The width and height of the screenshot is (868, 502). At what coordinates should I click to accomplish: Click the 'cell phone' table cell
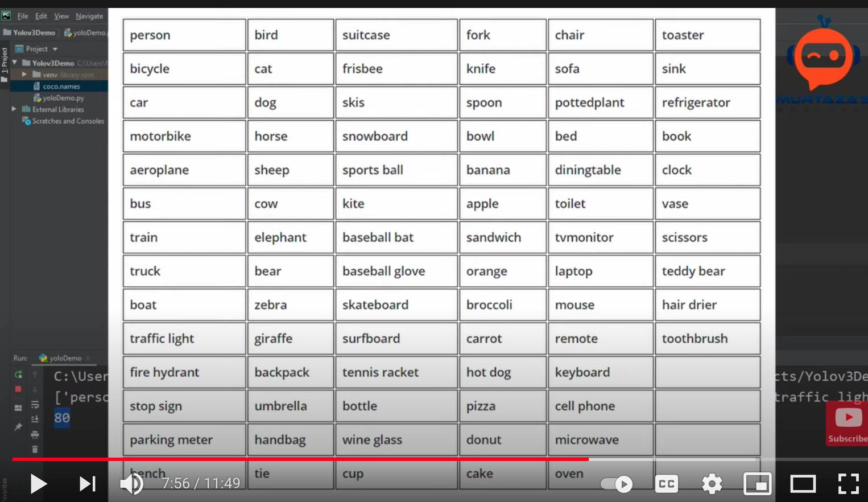pyautogui.click(x=601, y=406)
